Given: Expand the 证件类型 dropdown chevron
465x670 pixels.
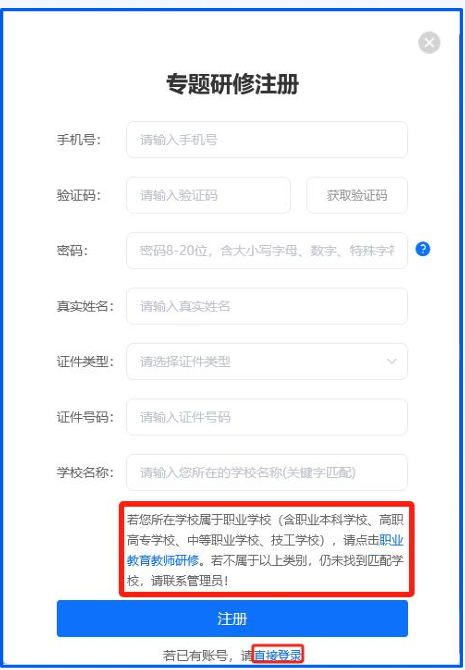Looking at the screenshot, I should pos(391,361).
